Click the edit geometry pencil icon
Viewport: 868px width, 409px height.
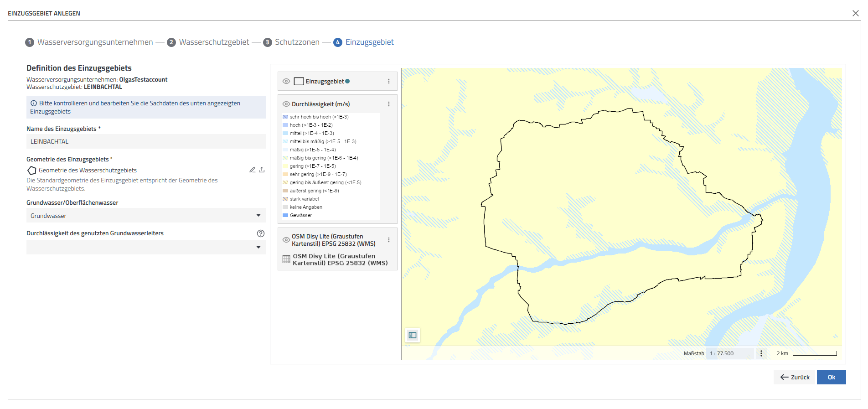[252, 170]
